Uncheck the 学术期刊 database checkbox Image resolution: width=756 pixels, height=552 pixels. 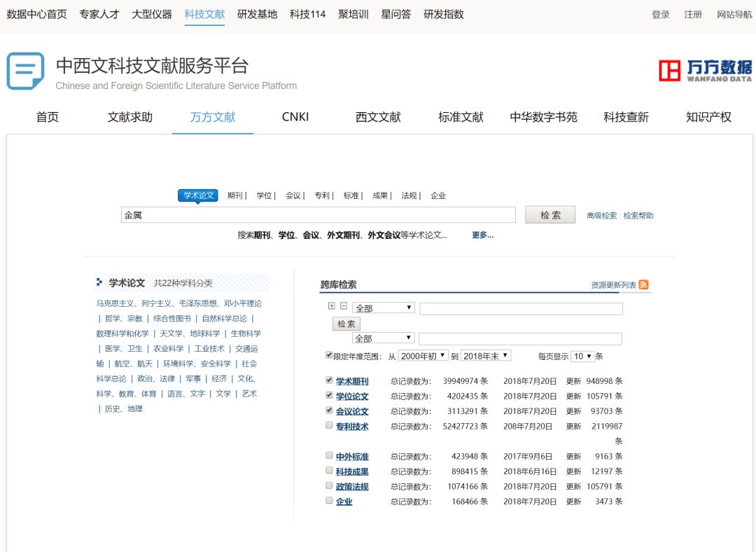pos(329,380)
